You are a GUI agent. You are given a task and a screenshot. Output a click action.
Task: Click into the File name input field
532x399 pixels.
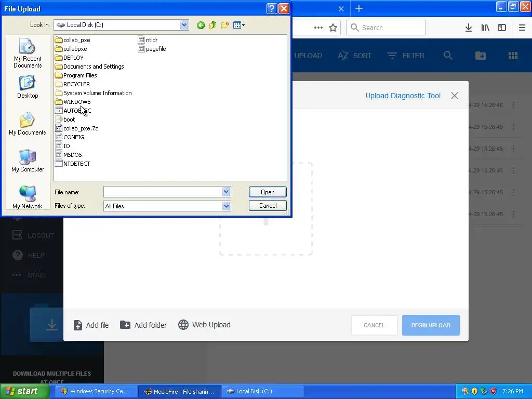pos(163,192)
